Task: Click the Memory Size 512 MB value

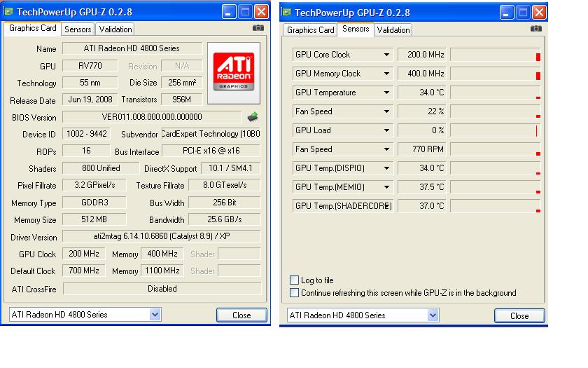Action: (94, 219)
